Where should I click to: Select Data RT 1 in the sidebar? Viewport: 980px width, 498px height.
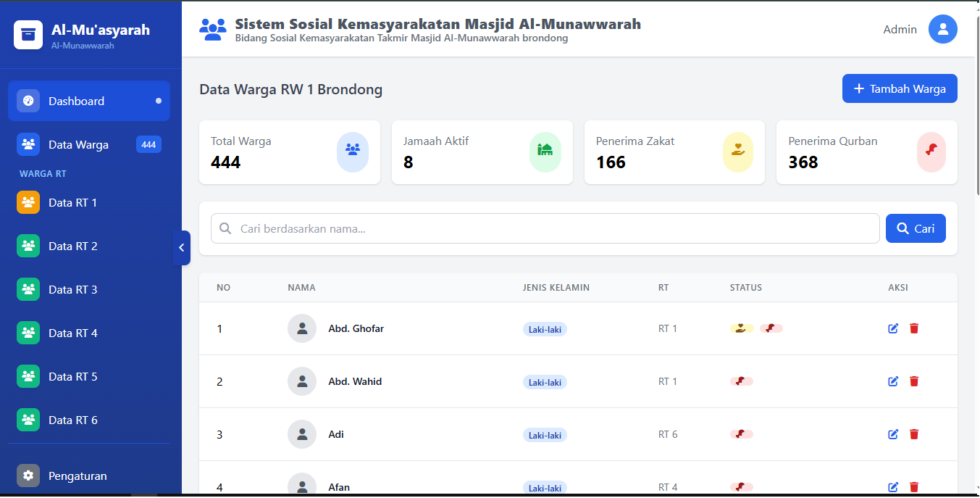72,203
